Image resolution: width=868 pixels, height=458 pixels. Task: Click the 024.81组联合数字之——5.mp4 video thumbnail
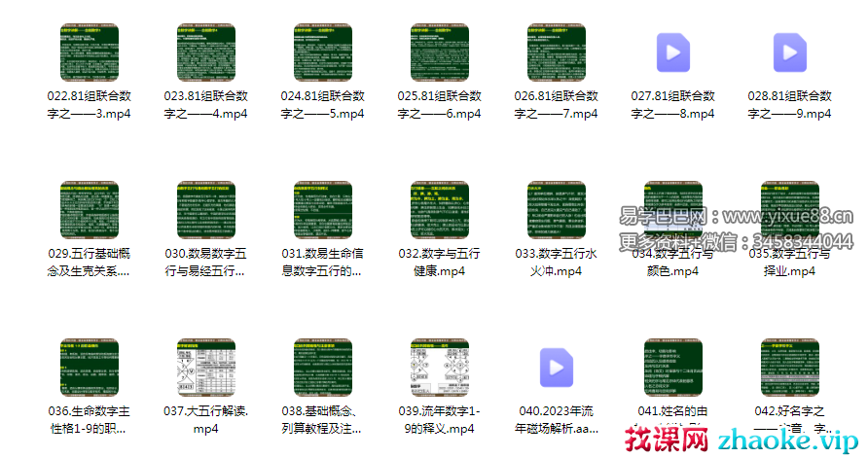coord(322,53)
